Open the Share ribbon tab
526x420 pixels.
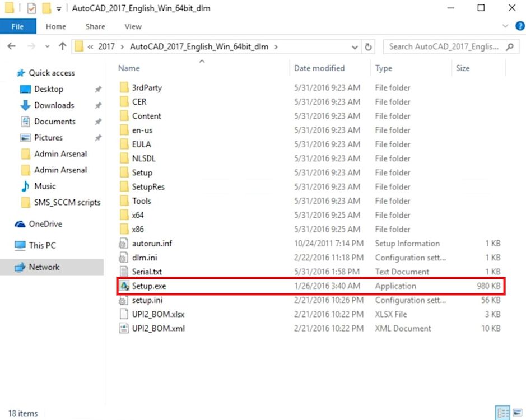95,26
